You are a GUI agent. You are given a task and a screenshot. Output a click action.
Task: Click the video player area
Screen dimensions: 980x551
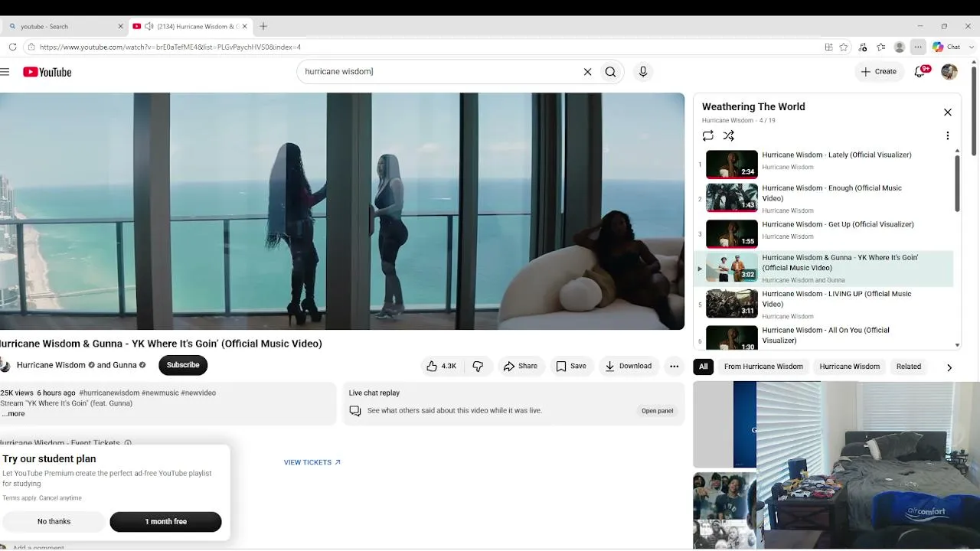pyautogui.click(x=342, y=211)
